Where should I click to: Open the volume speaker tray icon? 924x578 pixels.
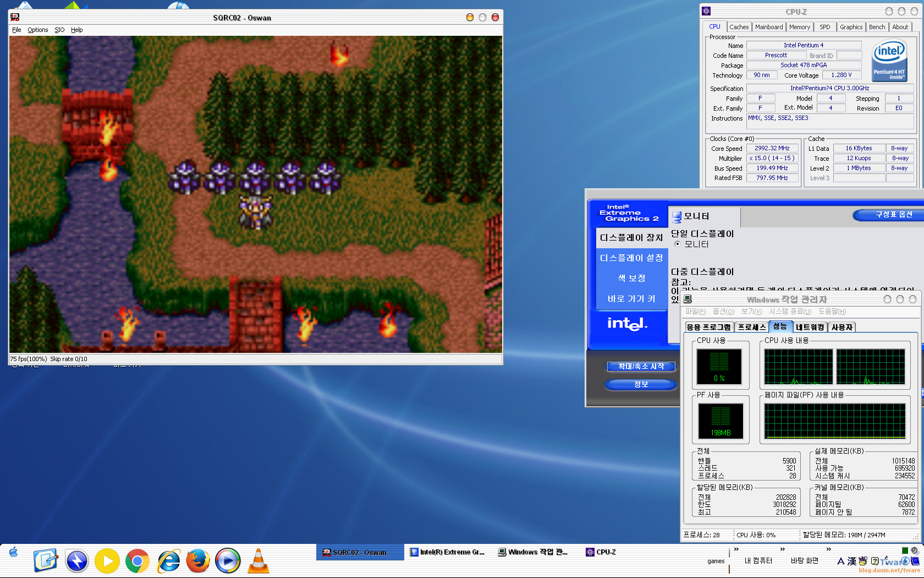point(914,550)
